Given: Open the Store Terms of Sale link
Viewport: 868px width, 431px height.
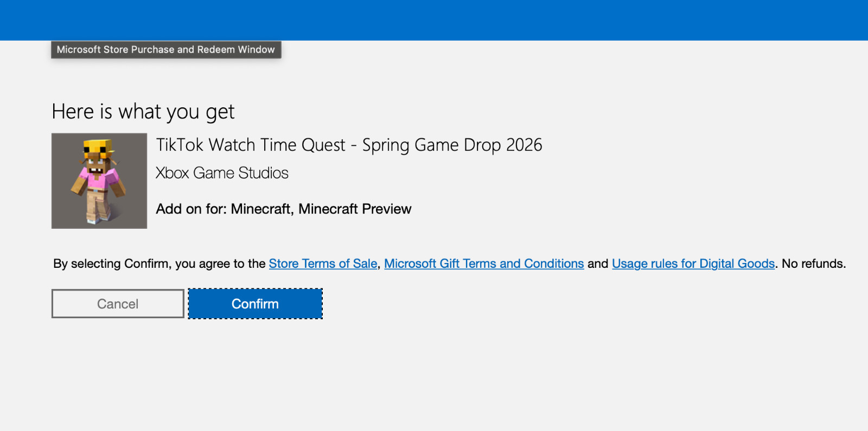Looking at the screenshot, I should (323, 263).
